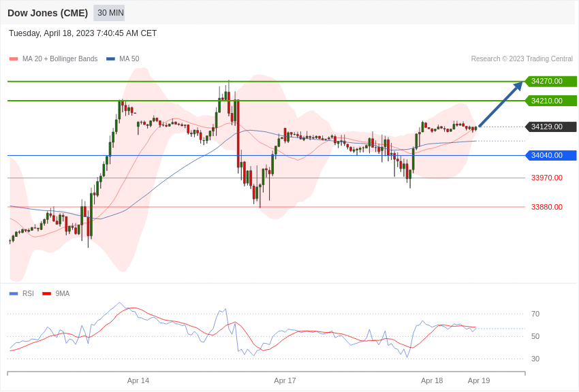Click the Dow Jones (CME) title
The height and width of the screenshot is (392, 579).
coord(48,14)
